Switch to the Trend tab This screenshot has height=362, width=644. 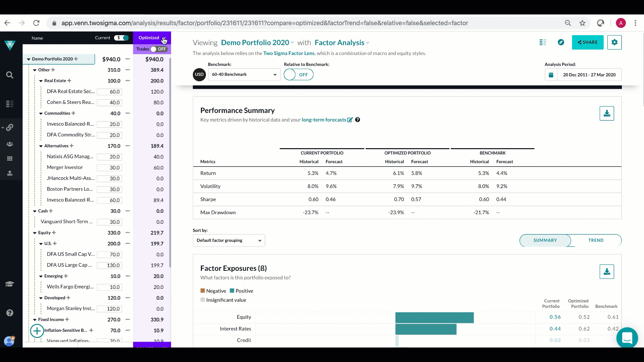tap(596, 240)
